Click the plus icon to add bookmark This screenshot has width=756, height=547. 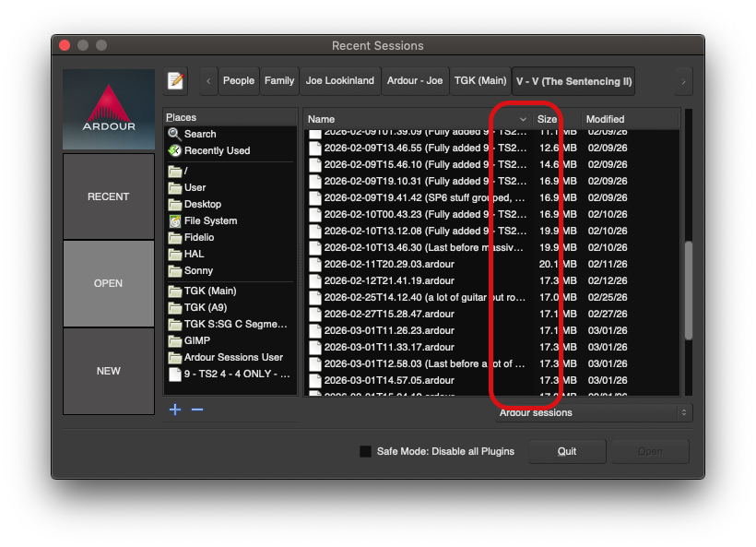click(x=175, y=409)
